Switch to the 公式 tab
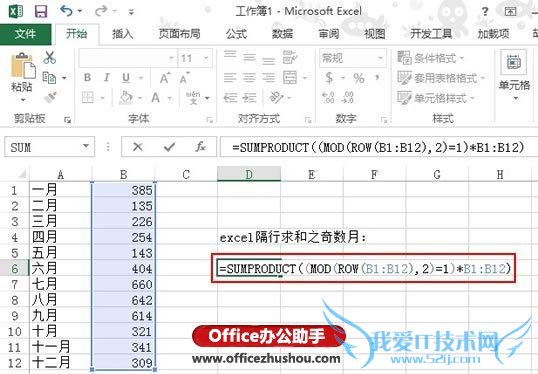538x374 pixels. [236, 34]
